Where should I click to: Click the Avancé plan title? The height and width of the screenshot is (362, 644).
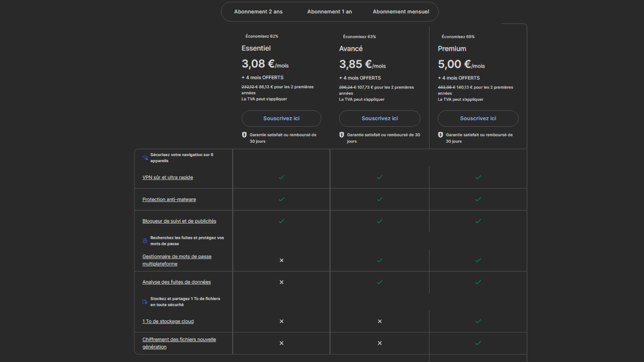(351, 49)
